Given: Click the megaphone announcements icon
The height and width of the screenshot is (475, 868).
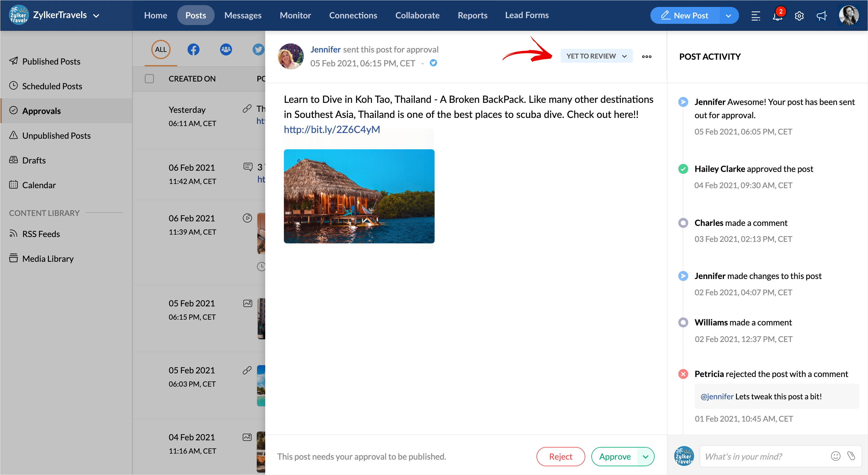Looking at the screenshot, I should click(821, 16).
